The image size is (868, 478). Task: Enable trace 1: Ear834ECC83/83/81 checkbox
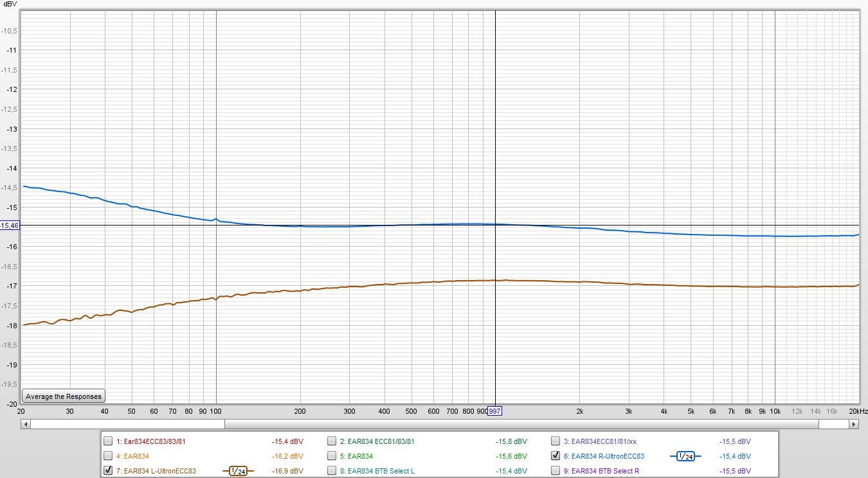(x=108, y=441)
